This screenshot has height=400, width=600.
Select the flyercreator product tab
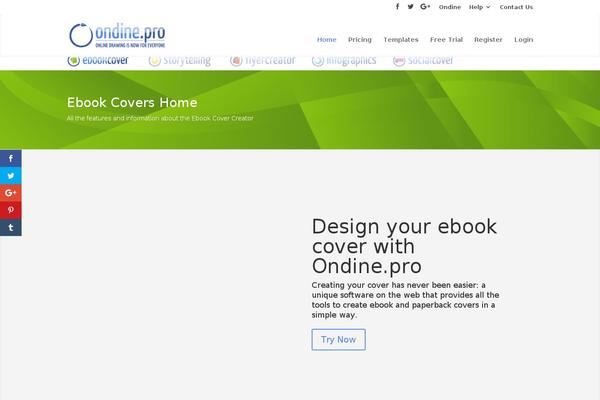tap(262, 60)
